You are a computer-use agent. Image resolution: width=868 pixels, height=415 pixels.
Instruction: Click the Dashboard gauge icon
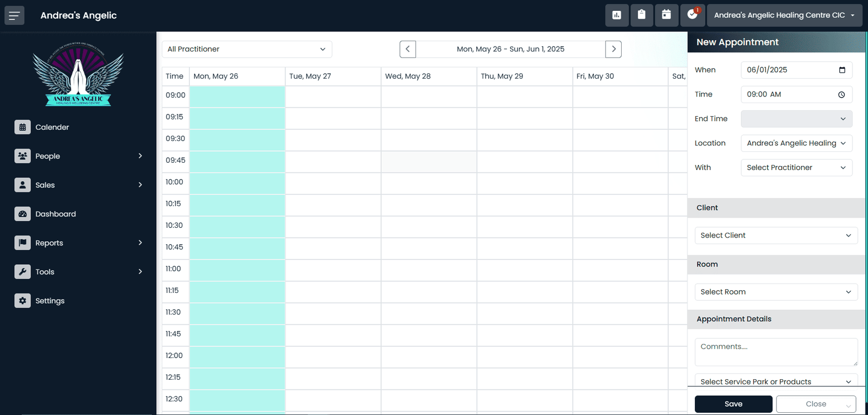click(x=22, y=214)
